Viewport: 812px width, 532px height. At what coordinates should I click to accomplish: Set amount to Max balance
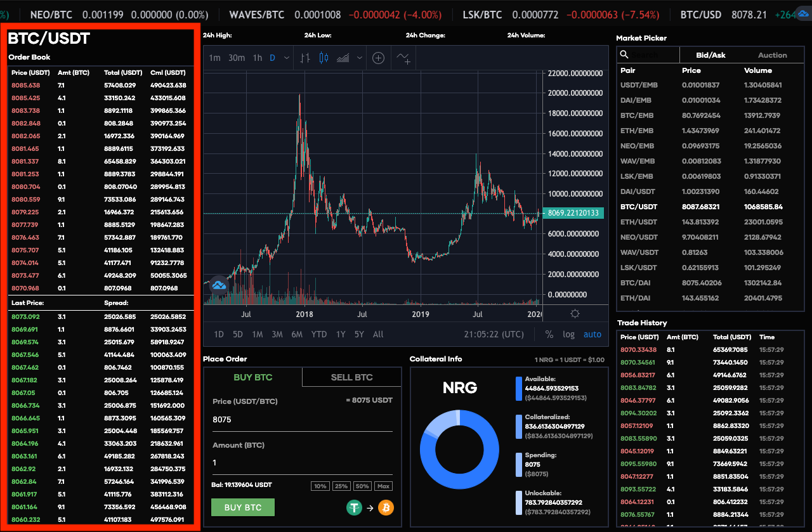[x=383, y=486]
